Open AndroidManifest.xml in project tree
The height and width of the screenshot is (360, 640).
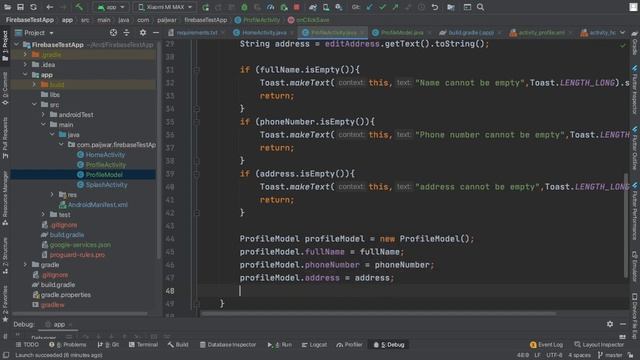[x=98, y=204]
